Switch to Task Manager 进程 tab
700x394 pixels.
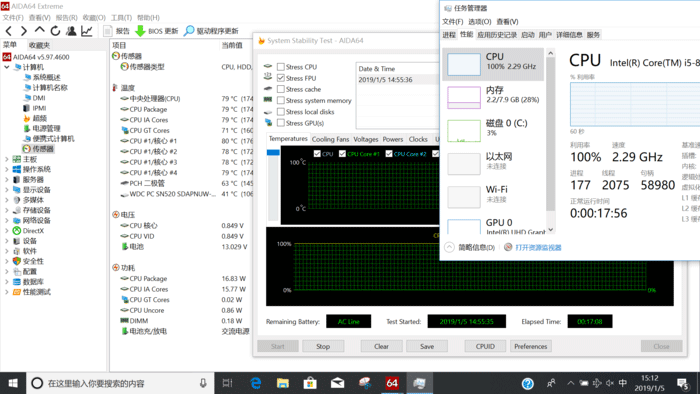[449, 35]
